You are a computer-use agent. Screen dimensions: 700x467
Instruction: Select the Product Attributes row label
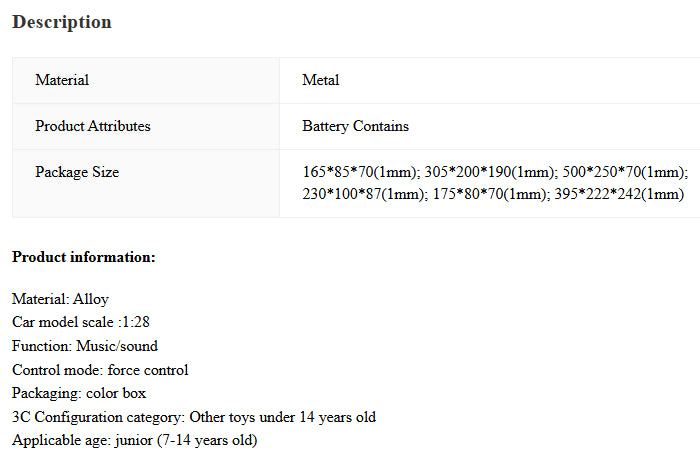(x=93, y=126)
